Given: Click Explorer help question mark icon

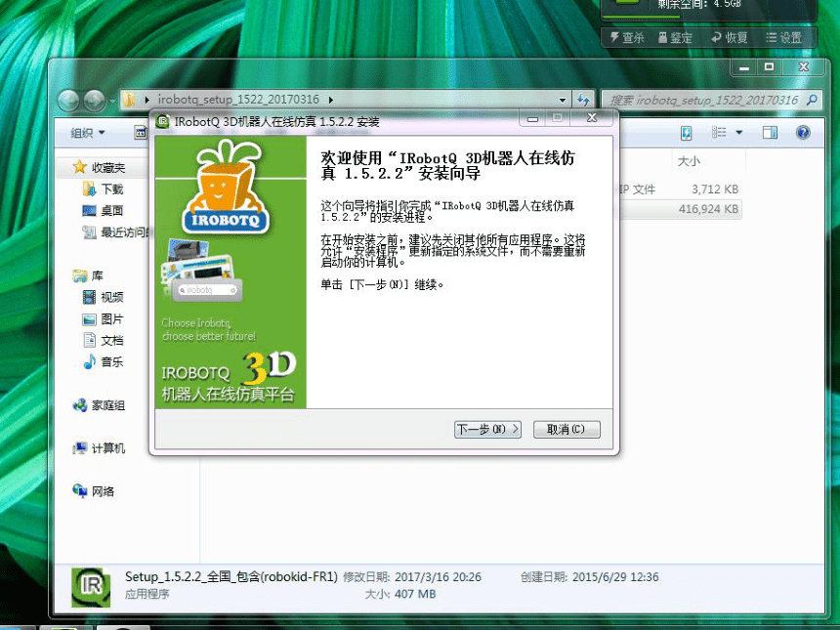Looking at the screenshot, I should click(x=803, y=132).
